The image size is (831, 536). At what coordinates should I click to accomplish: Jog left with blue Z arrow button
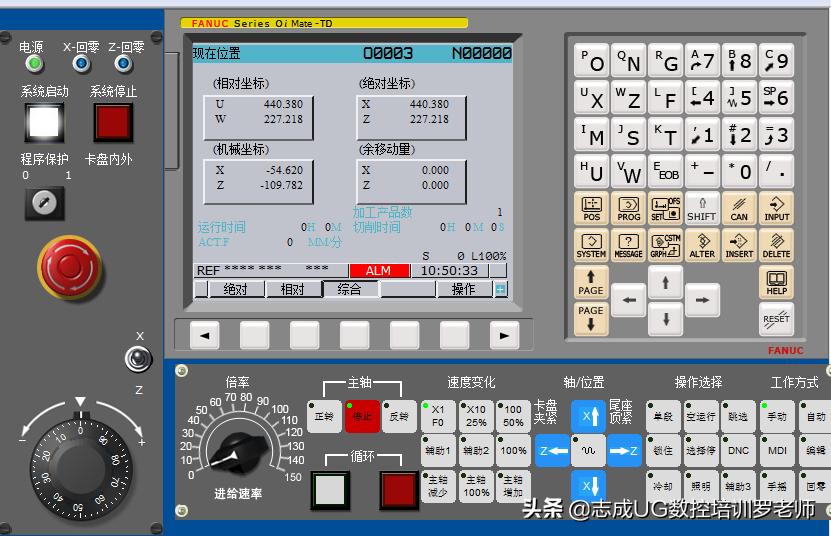click(552, 451)
